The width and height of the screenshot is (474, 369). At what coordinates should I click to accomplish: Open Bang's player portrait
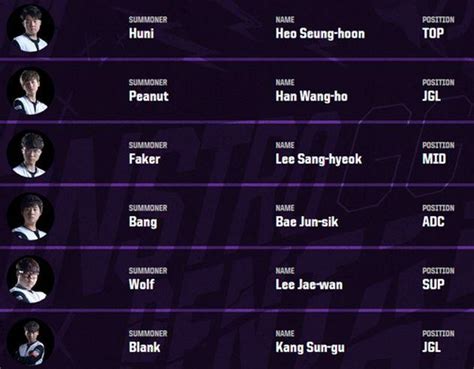[30, 216]
